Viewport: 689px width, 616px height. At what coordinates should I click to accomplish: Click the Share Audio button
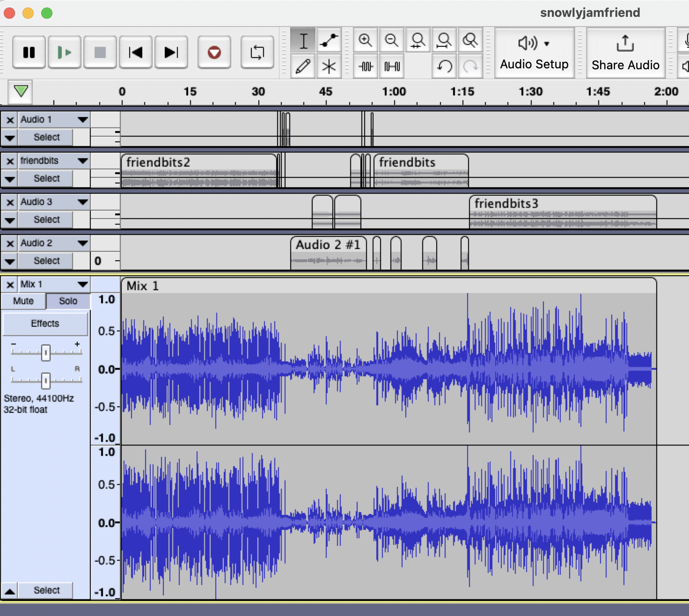[x=625, y=53]
